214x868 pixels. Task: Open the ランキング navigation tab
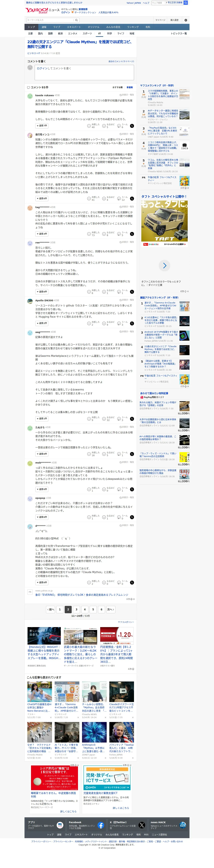pos(133,27)
